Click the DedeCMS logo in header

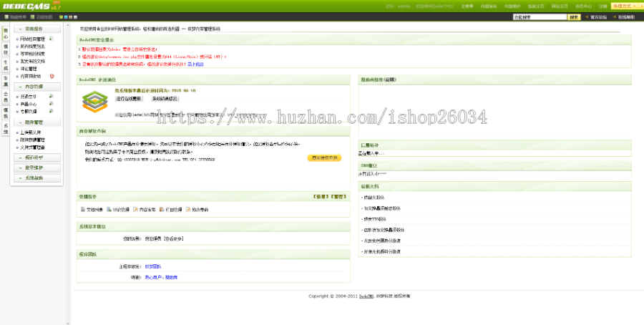point(26,6)
